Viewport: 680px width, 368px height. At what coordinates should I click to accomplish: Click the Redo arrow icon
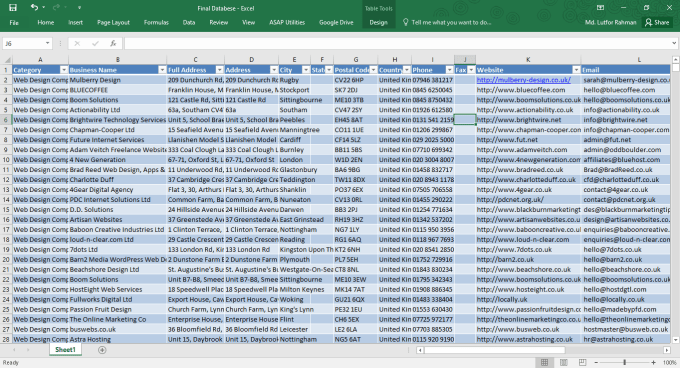click(56, 7)
